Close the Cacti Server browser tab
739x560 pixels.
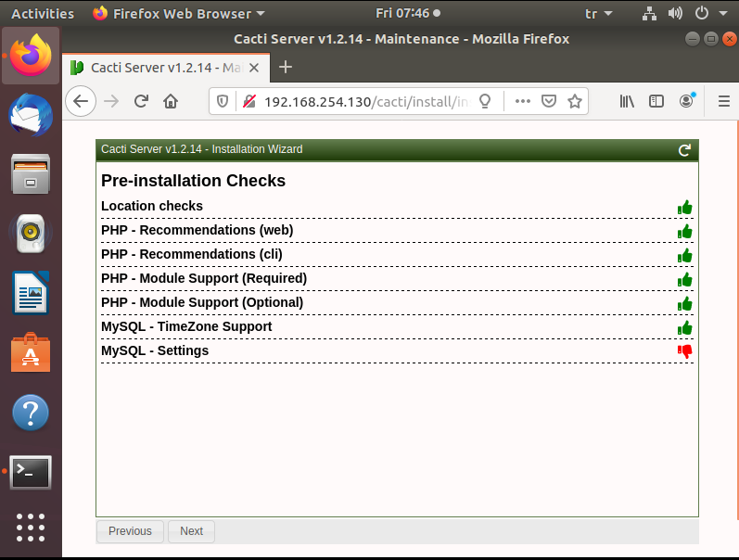click(x=254, y=68)
